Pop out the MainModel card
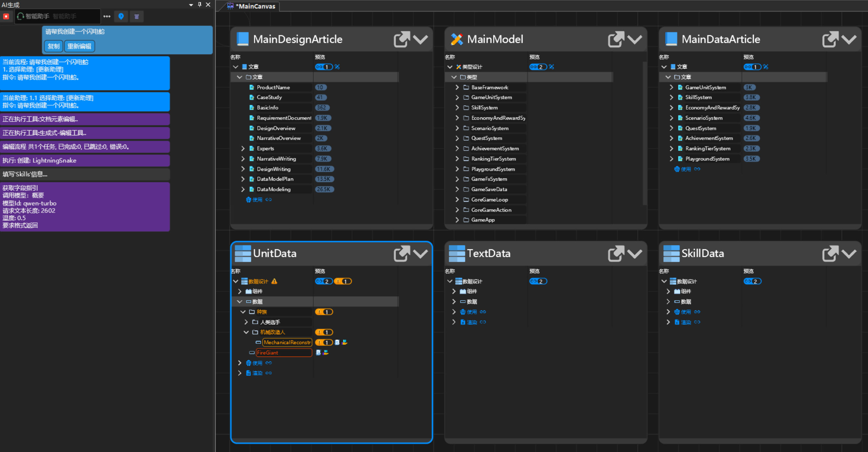Screen dimensions: 868x452 (x=616, y=39)
